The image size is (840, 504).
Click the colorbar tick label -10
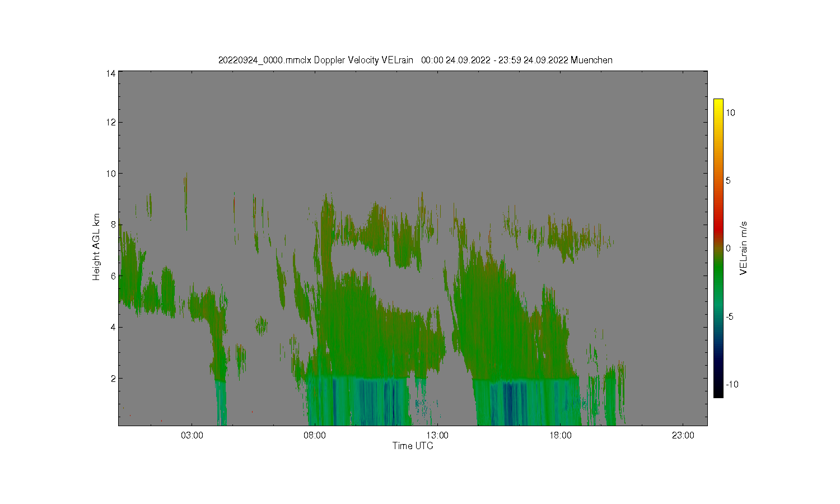[x=732, y=384]
